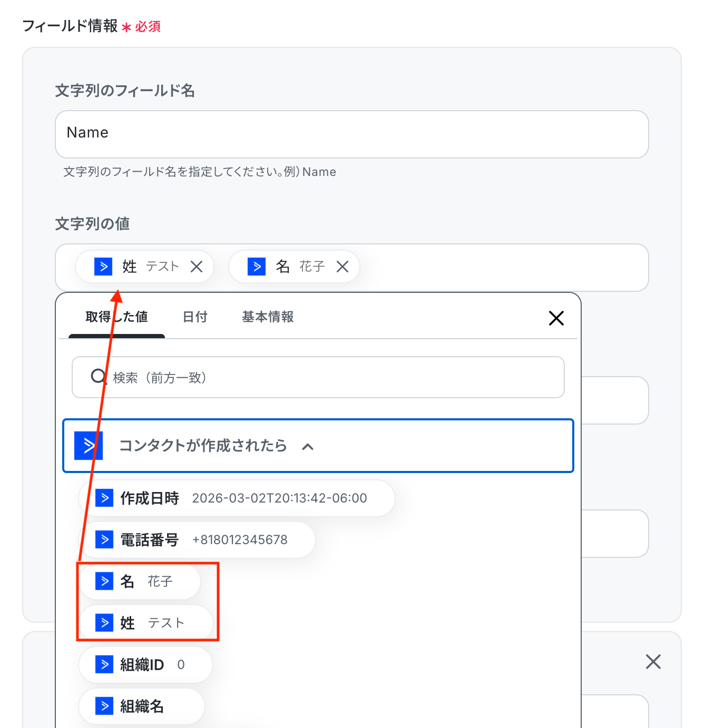The image size is (705, 728).
Task: Select the 組織名 value chip
Action: pos(142,706)
